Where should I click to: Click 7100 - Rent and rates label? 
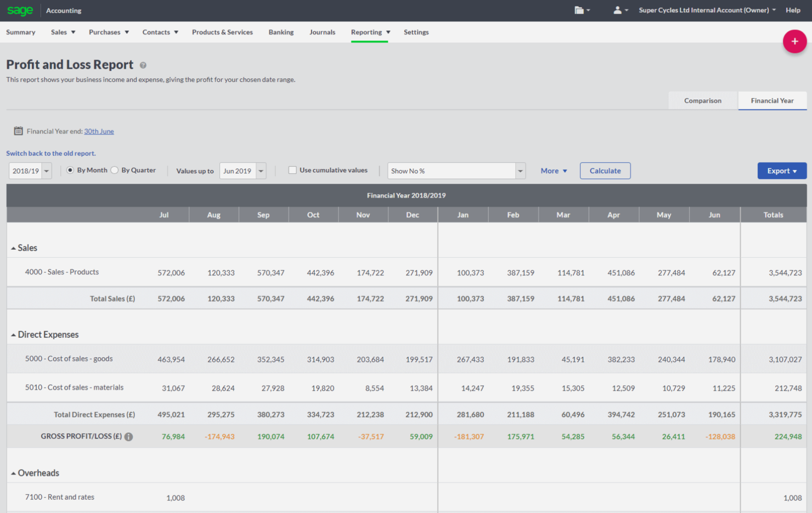click(x=60, y=497)
